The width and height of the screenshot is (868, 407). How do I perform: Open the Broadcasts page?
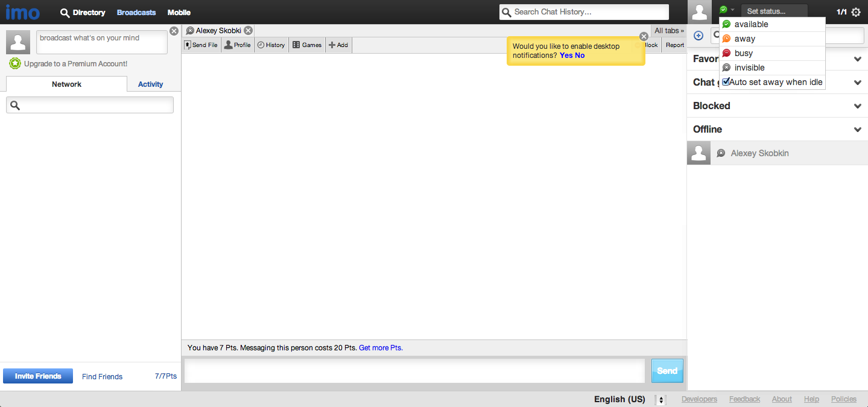[136, 12]
